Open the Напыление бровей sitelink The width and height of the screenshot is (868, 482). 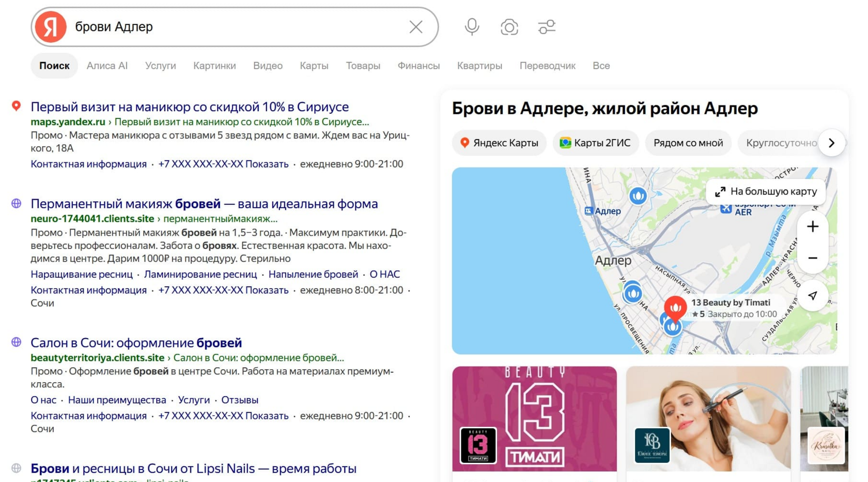(313, 274)
